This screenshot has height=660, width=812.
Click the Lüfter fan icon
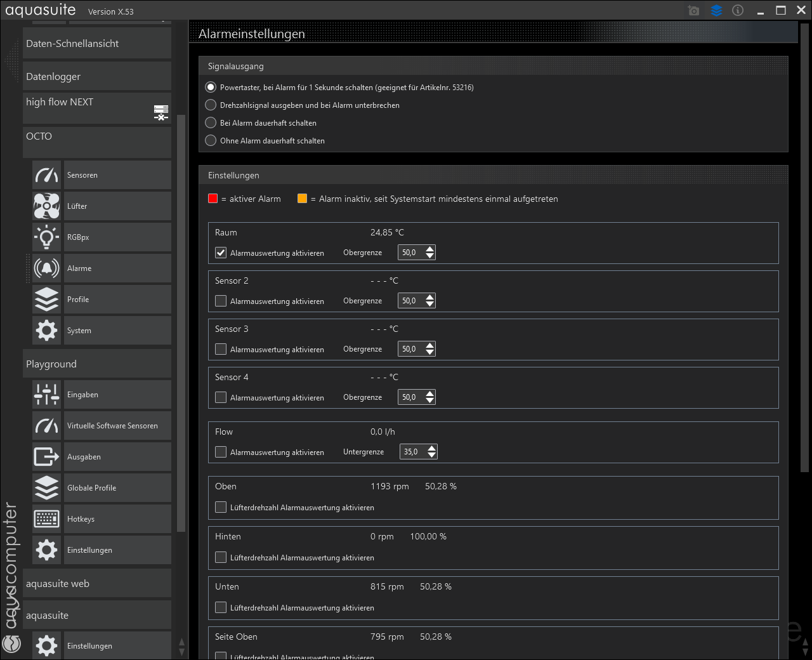47,206
